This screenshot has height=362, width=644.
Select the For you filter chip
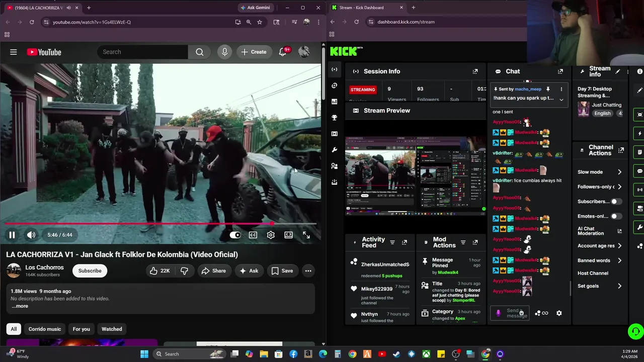click(81, 329)
